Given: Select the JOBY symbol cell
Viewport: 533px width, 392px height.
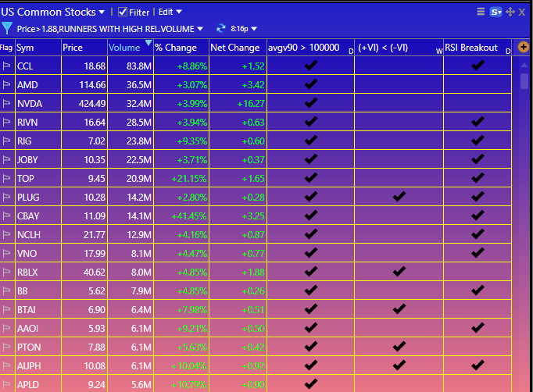Looking at the screenshot, I should pyautogui.click(x=38, y=159).
